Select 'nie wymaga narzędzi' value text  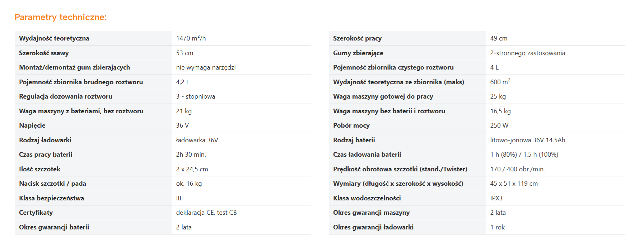[206, 67]
